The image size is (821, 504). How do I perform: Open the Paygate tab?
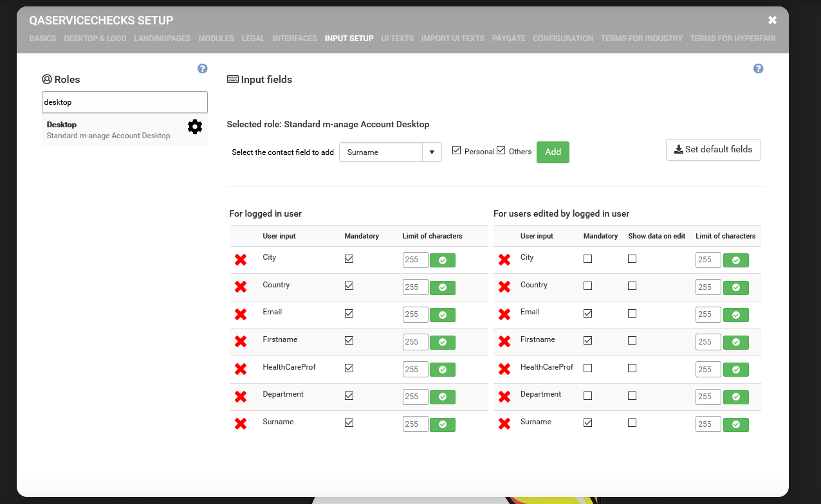point(509,39)
